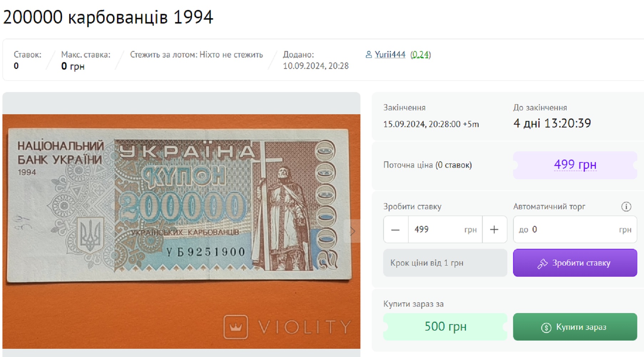Click the lot title 200000 карбованців 1994
Viewport: 644px width, 357px height.
click(x=108, y=17)
